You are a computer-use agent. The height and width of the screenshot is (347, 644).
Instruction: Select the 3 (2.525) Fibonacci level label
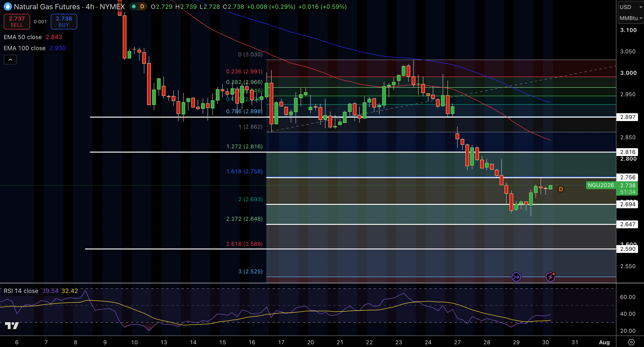tap(250, 272)
